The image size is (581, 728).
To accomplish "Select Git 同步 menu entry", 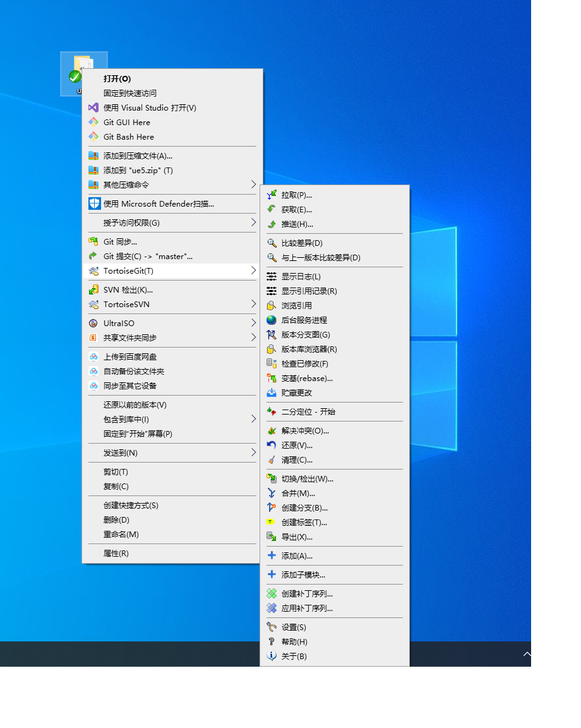I will (x=171, y=242).
